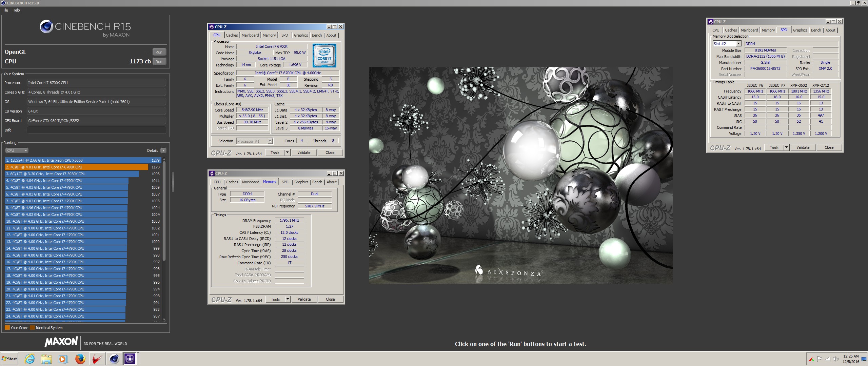
Task: Click the rendered AIXSPONZA spheres image
Action: point(520,175)
